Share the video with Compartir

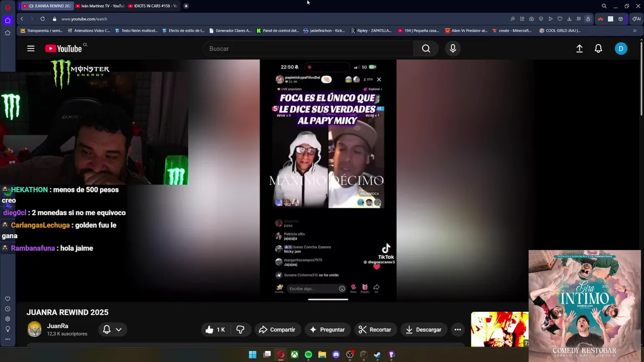[277, 330]
